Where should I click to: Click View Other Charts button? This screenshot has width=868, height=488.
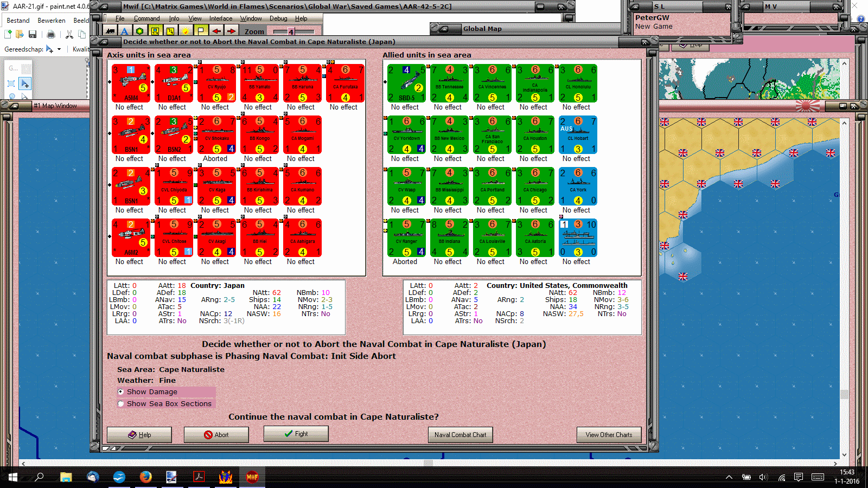609,435
